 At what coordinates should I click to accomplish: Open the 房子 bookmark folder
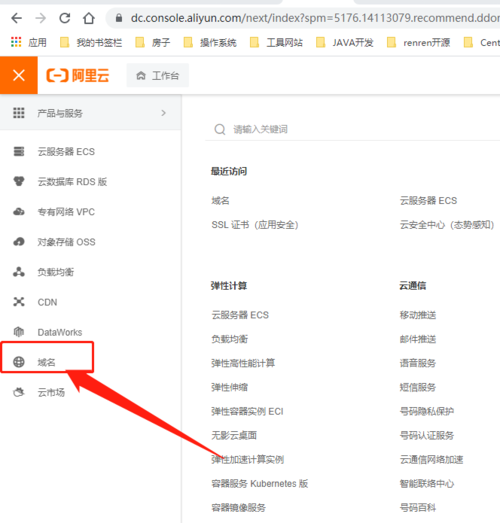[x=152, y=42]
